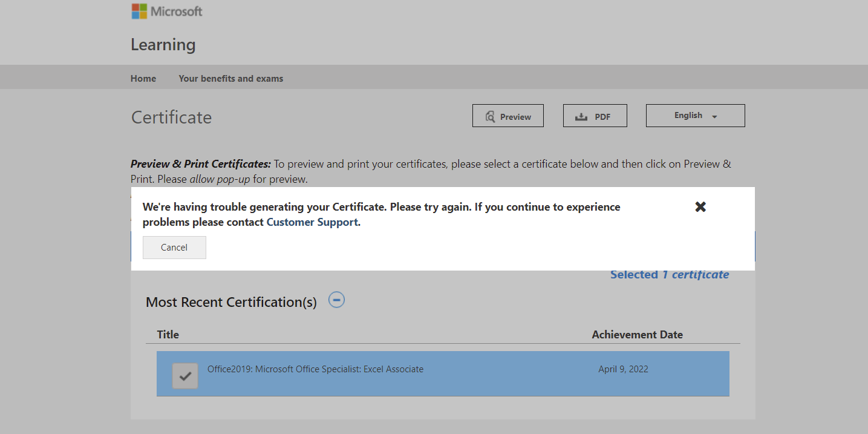Click the Preview button
This screenshot has height=434, width=868.
pyautogui.click(x=508, y=116)
